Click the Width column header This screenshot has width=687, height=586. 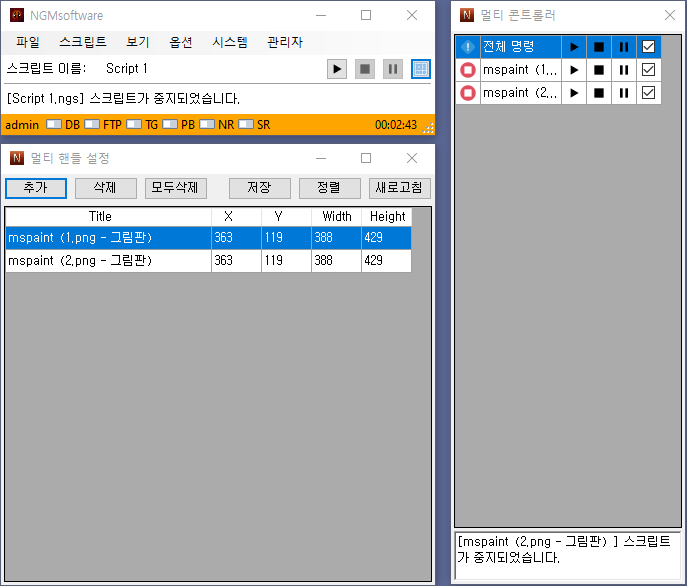(x=336, y=217)
